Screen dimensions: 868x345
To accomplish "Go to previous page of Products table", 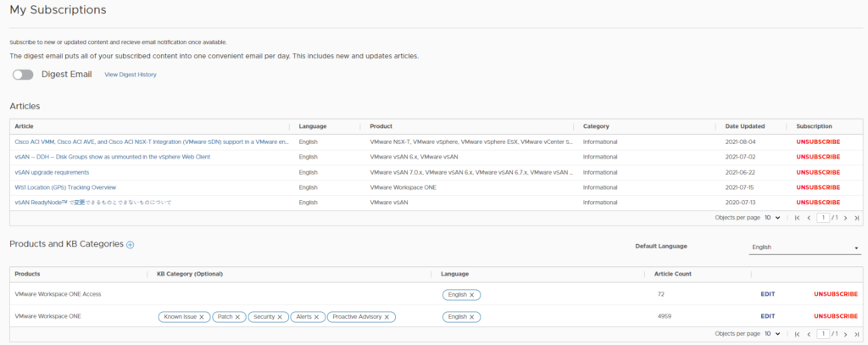I will coord(809,335).
